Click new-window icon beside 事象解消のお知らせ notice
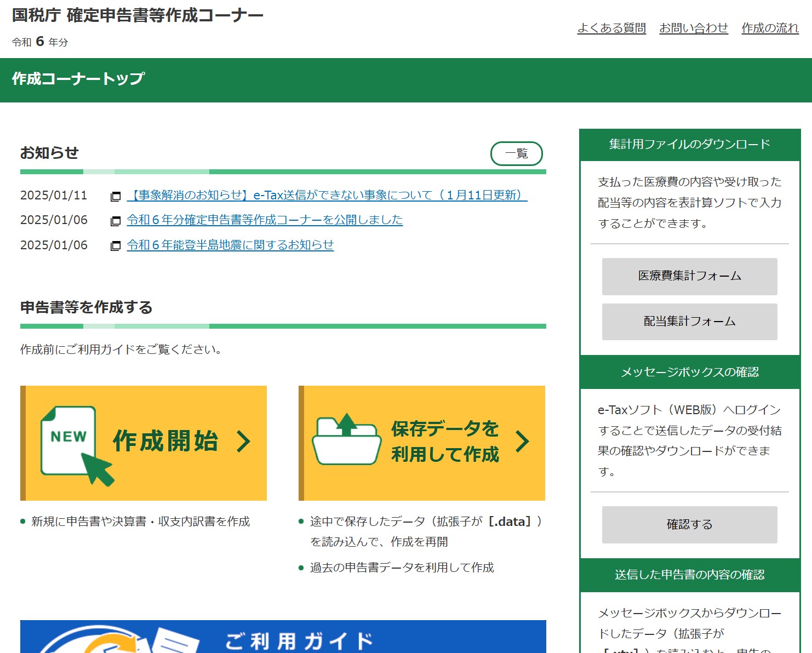 (116, 196)
